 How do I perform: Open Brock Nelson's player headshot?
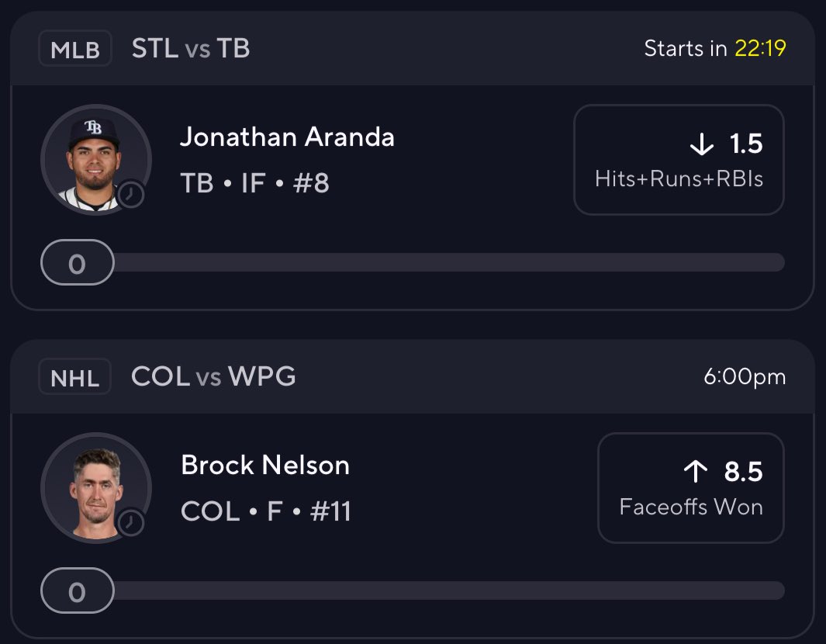(95, 487)
